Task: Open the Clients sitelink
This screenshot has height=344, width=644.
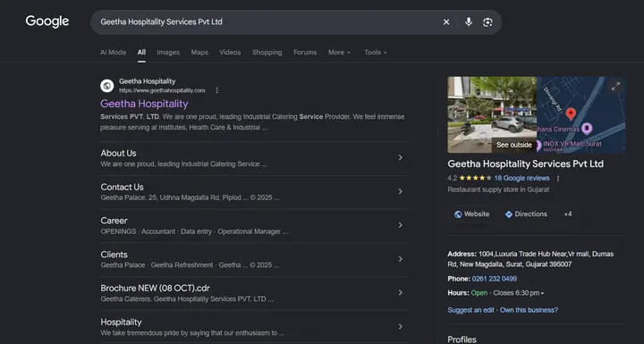Action: tap(114, 255)
